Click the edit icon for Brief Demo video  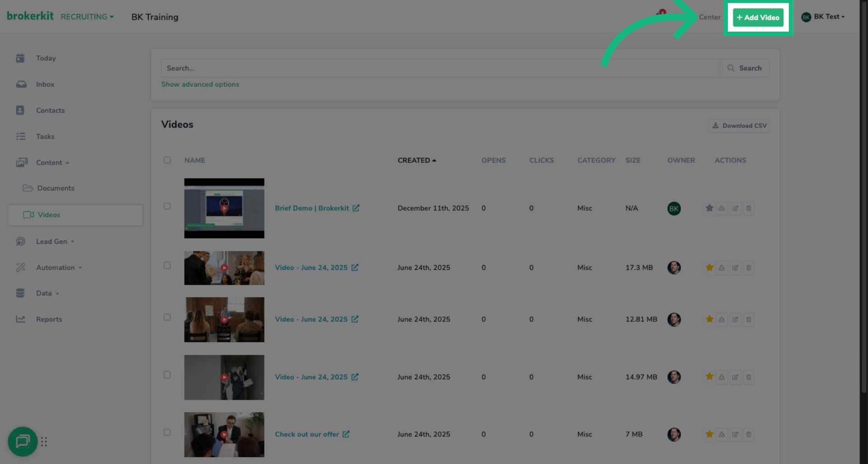736,208
